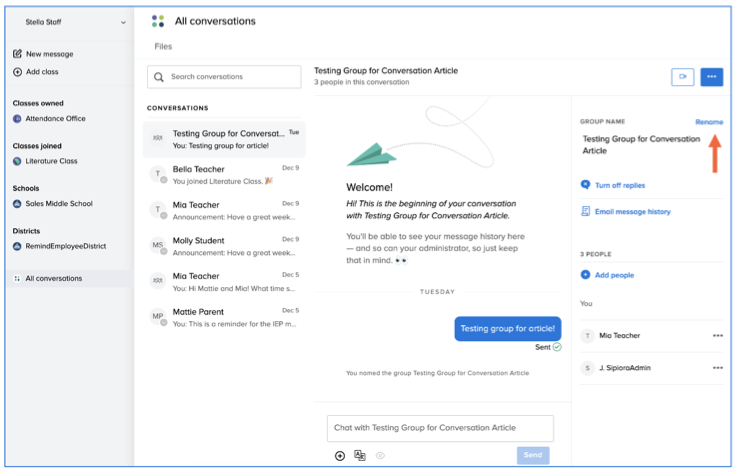This screenshot has height=472, width=736.
Task: Click Email message history link
Action: pyautogui.click(x=632, y=212)
